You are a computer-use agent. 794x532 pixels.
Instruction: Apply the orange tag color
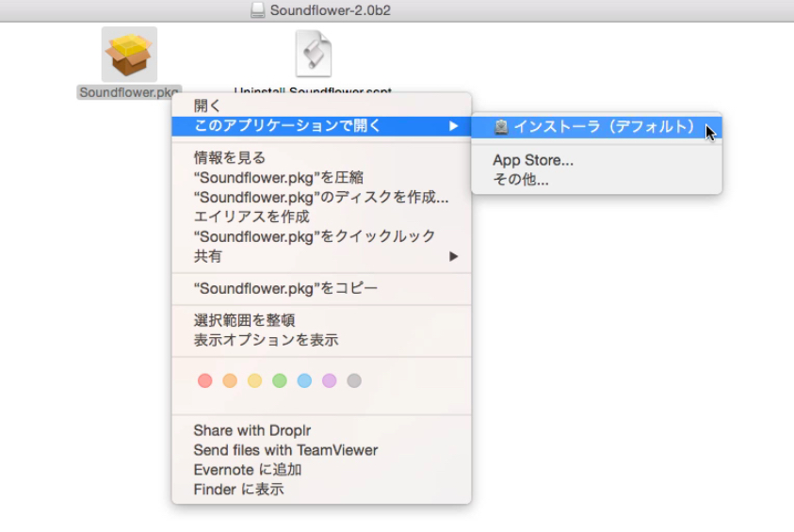tap(230, 380)
